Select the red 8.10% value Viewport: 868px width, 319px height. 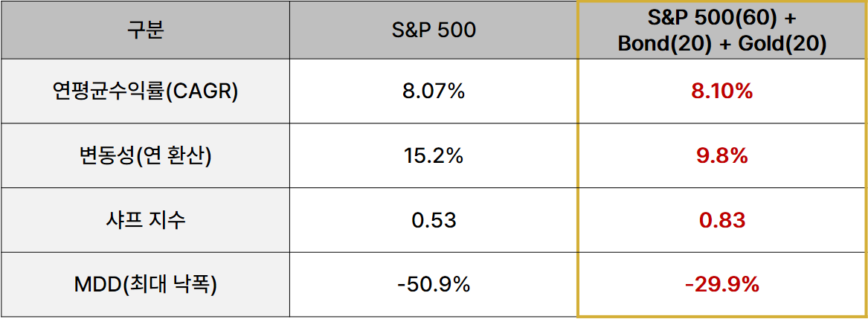point(722,91)
